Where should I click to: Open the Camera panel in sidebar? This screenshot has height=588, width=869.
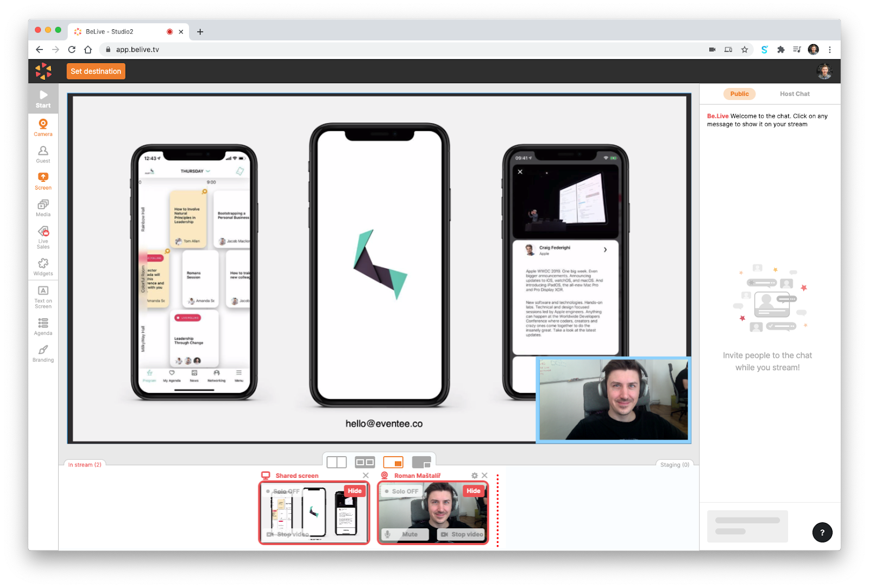(43, 128)
